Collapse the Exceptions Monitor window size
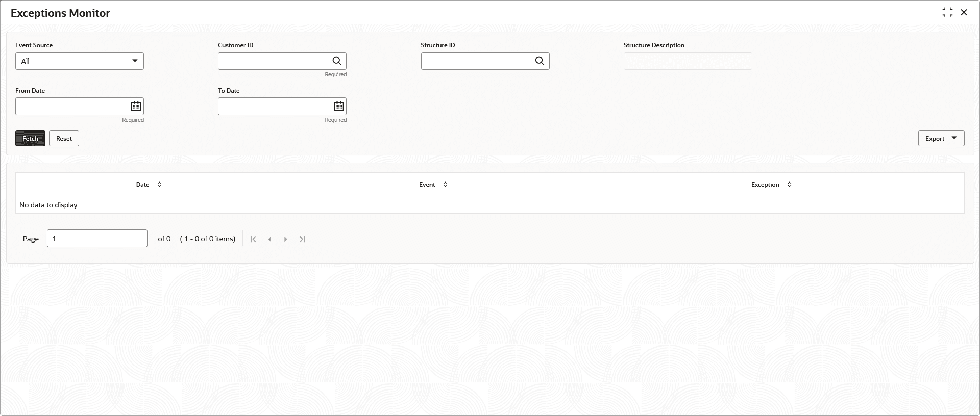This screenshot has width=980, height=416. (947, 13)
